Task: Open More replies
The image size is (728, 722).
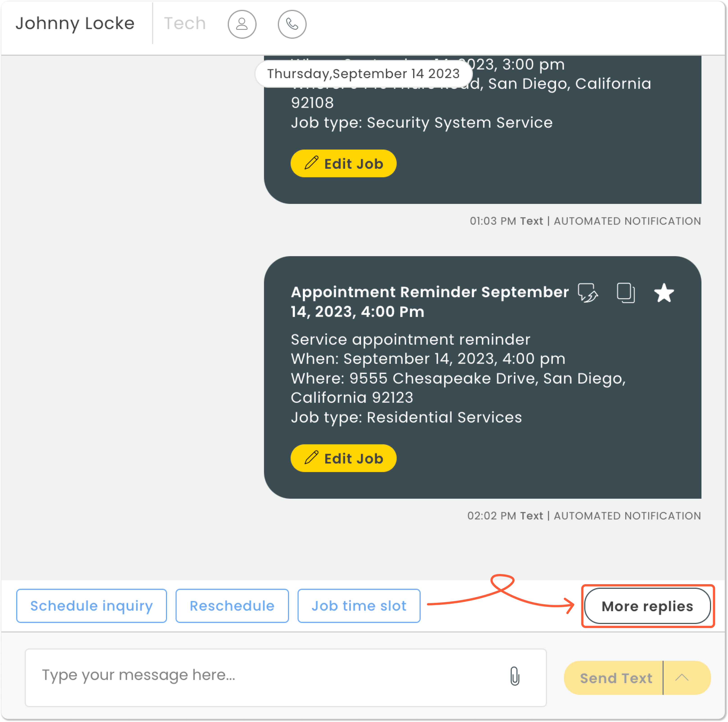Action: pyautogui.click(x=647, y=606)
